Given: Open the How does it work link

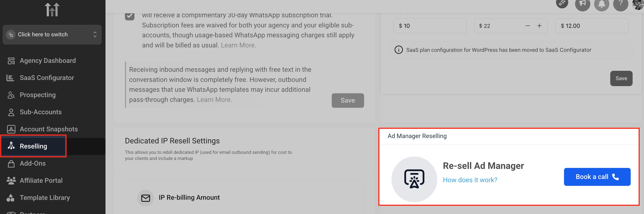Looking at the screenshot, I should click(470, 180).
